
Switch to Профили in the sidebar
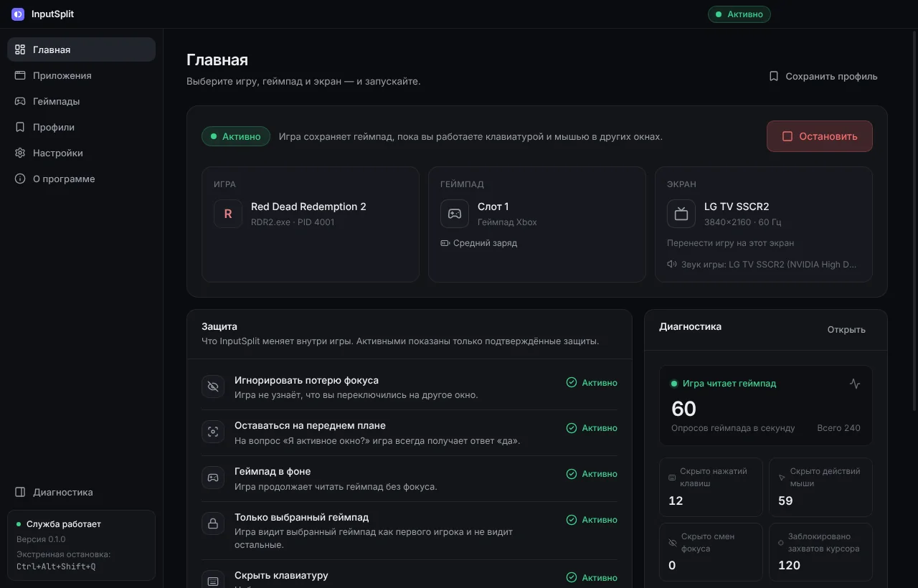[81, 127]
